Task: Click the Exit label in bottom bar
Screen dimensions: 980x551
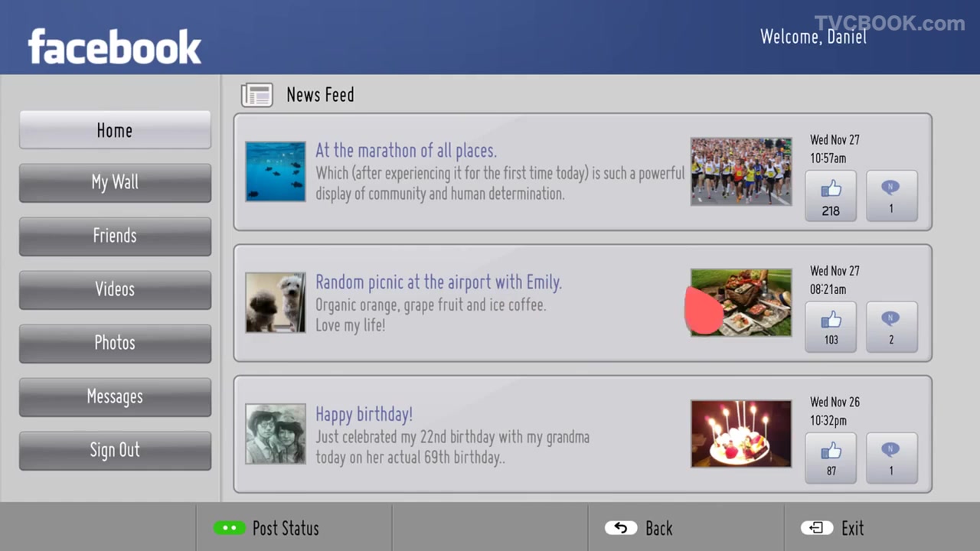Action: 853,528
